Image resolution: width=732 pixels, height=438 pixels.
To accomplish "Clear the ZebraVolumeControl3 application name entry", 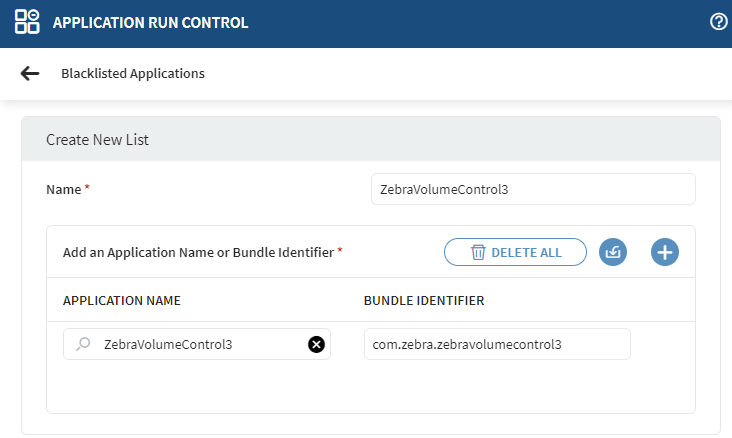I will coord(316,345).
